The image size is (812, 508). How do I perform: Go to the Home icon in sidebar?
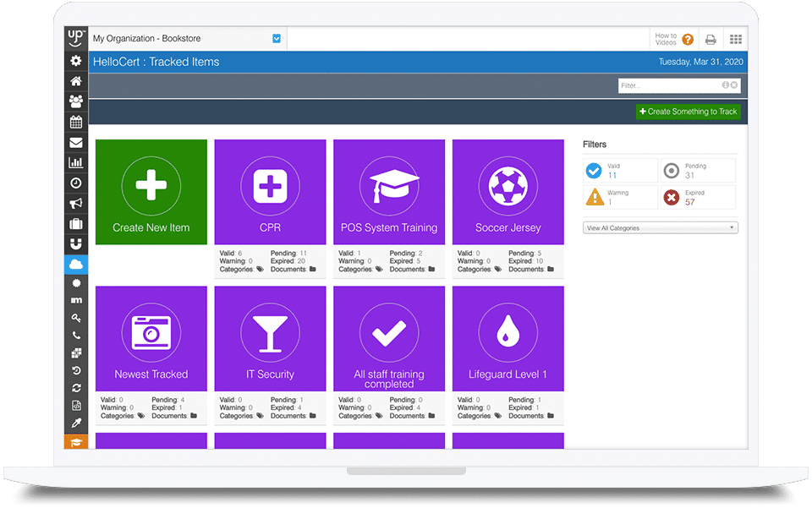coord(76,81)
